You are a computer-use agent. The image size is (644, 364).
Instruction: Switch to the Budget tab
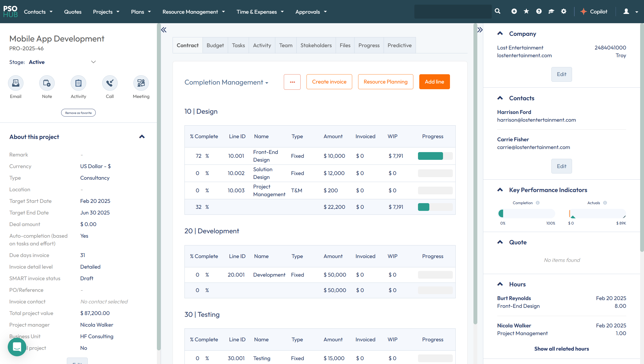(215, 45)
